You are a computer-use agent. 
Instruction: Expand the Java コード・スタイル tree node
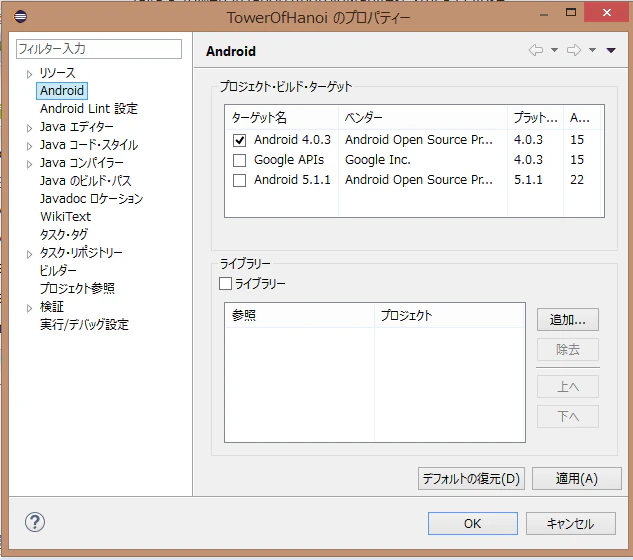pyautogui.click(x=29, y=146)
